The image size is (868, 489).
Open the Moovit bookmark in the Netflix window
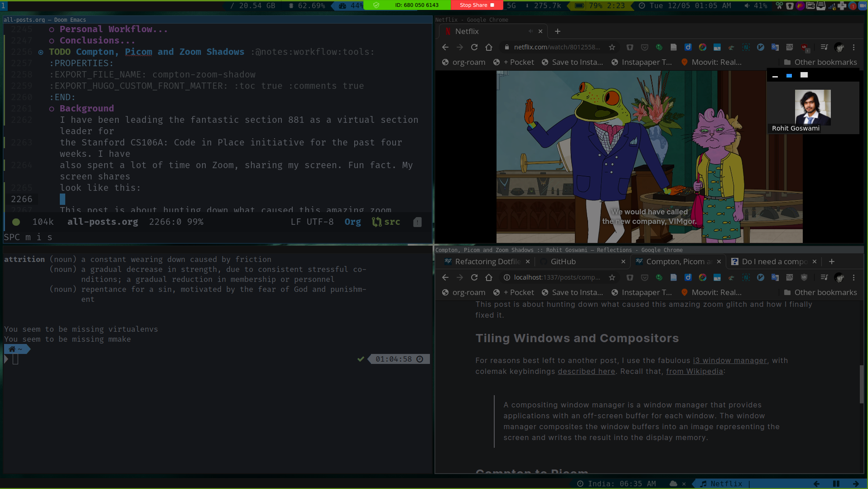pyautogui.click(x=711, y=62)
